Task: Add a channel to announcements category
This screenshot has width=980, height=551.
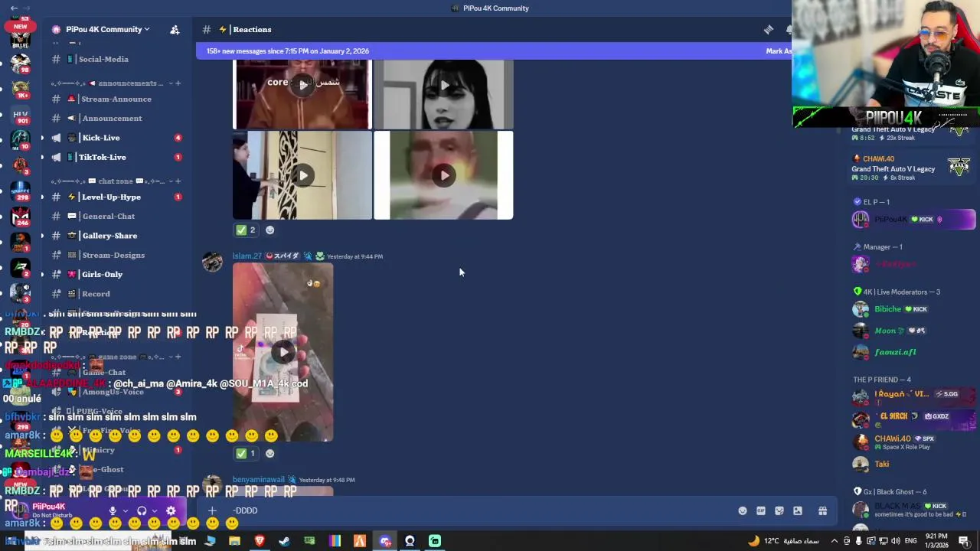Action: [178, 83]
